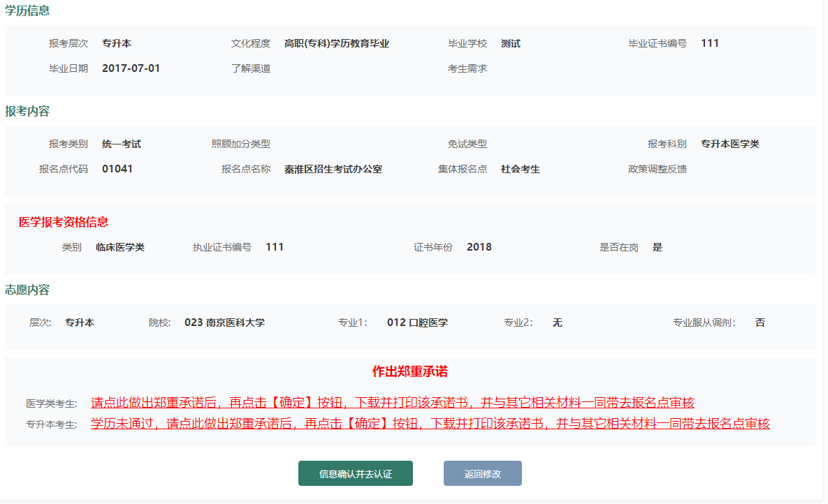
Task: Click the red 医学报考资格信息 heading
Action: [63, 222]
